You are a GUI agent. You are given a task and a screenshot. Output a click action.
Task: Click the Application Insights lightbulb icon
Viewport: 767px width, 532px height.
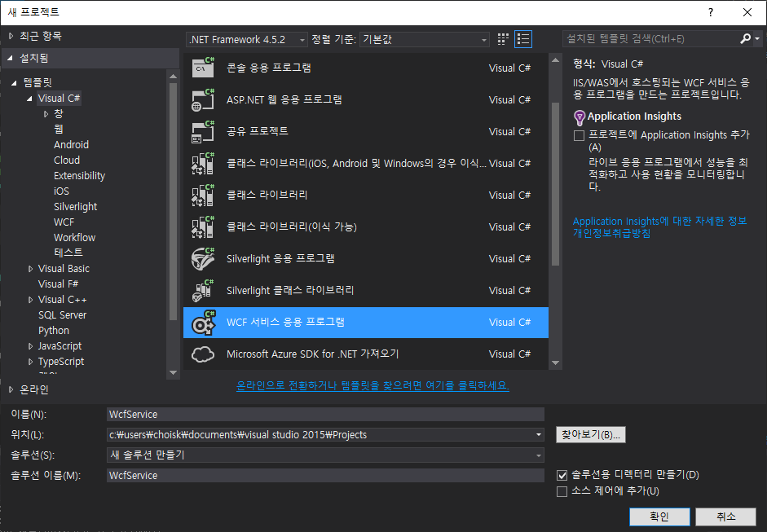pos(580,117)
